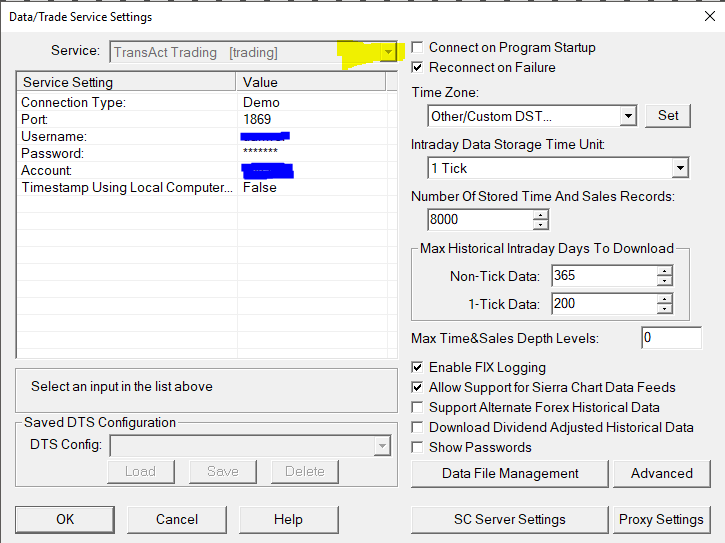This screenshot has width=725, height=543.
Task: Decrement 1-Tick Data days
Action: [x=664, y=309]
